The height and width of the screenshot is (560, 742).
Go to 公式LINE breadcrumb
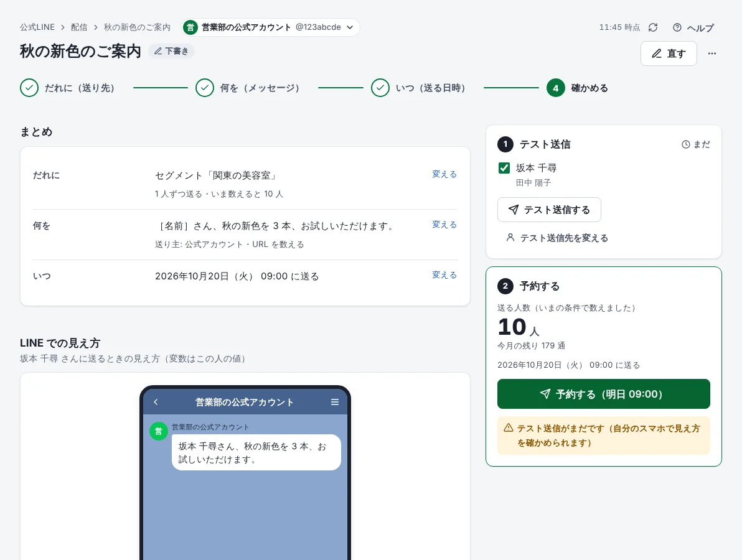[x=37, y=27]
